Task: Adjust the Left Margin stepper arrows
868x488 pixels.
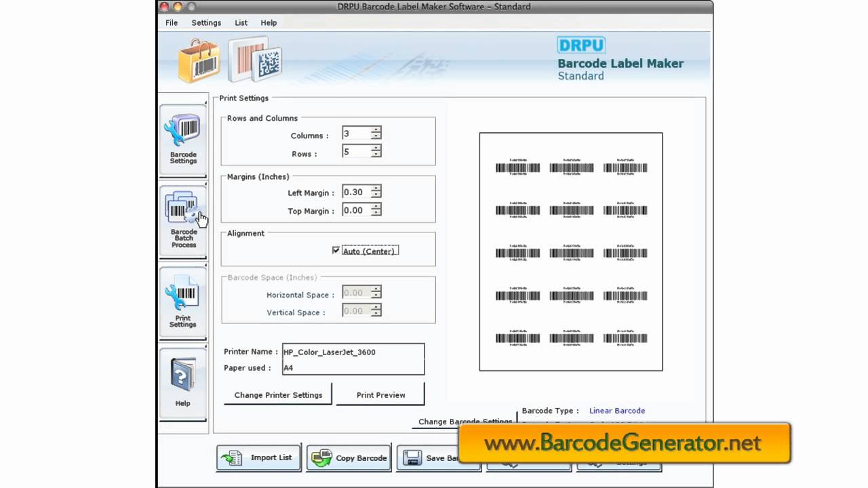Action: pyautogui.click(x=376, y=192)
